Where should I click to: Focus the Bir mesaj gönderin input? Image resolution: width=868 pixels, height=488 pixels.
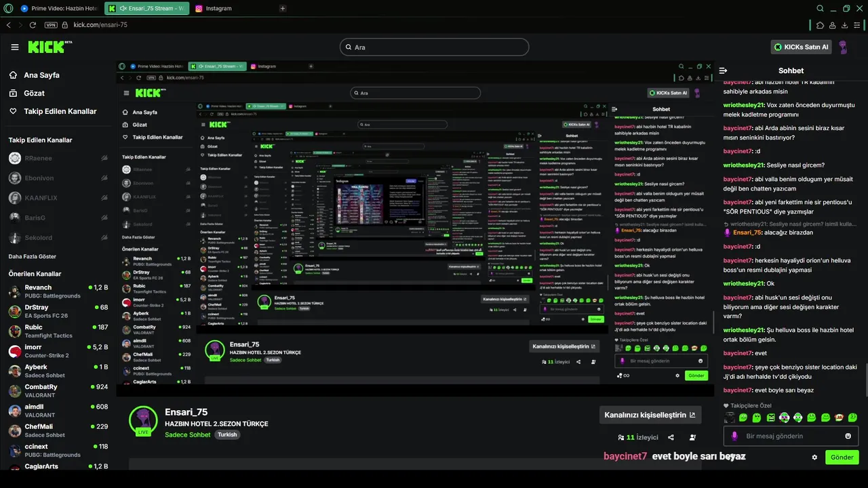pyautogui.click(x=790, y=436)
